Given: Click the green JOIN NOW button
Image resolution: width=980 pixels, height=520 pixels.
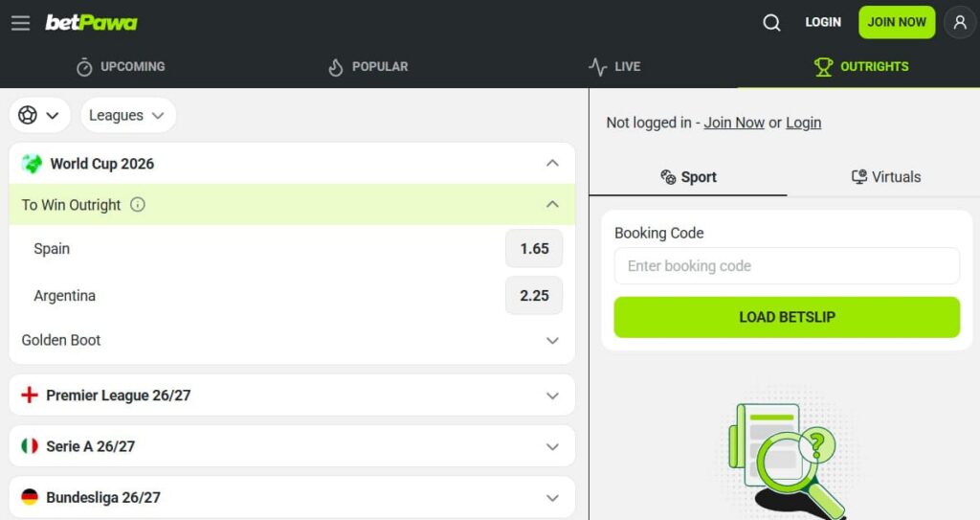Looking at the screenshot, I should pyautogui.click(x=897, y=22).
